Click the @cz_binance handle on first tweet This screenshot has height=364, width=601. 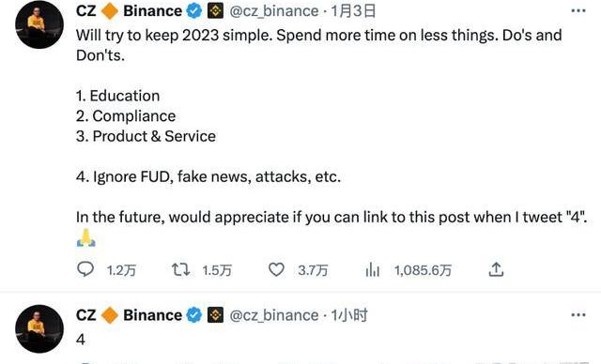pyautogui.click(x=273, y=11)
